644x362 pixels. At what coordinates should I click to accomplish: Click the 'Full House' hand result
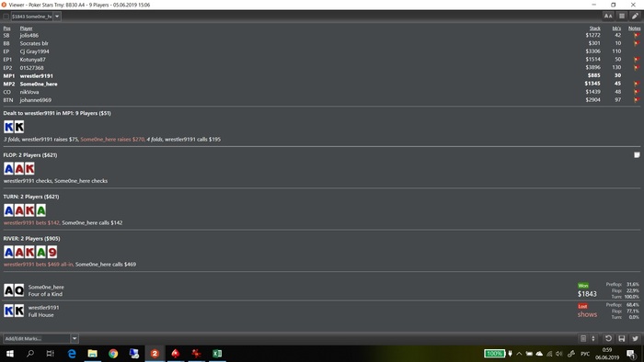tap(40, 315)
